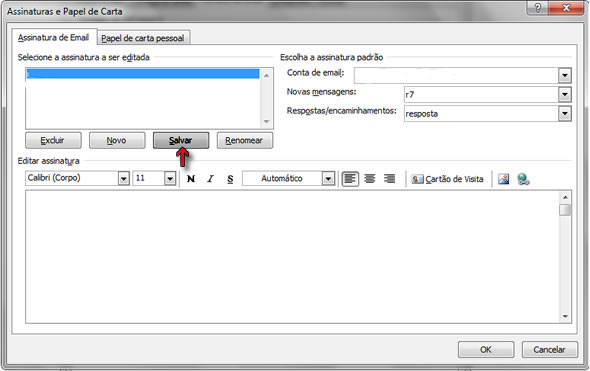590x371 pixels.
Task: Open the Automático font color dropdown
Action: 328,178
